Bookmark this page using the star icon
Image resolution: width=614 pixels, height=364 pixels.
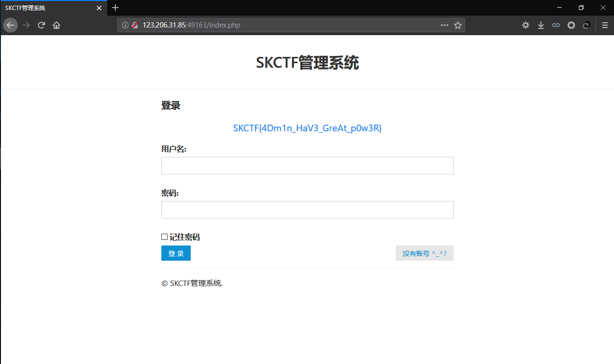458,25
